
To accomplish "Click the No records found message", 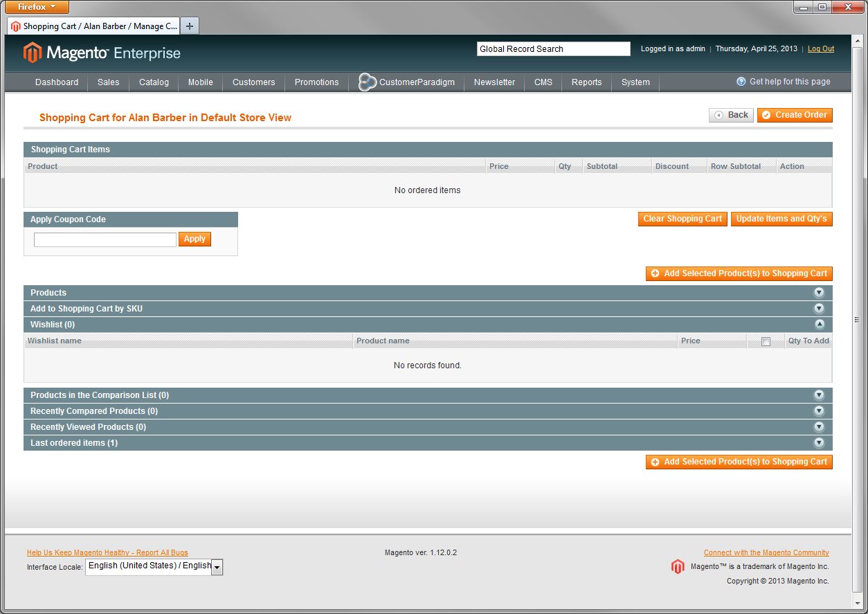I will [427, 365].
